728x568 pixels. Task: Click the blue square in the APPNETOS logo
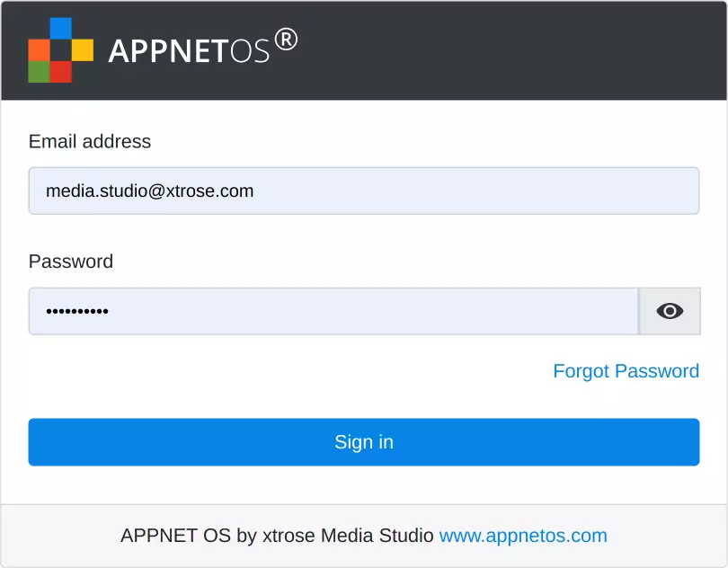(60, 28)
